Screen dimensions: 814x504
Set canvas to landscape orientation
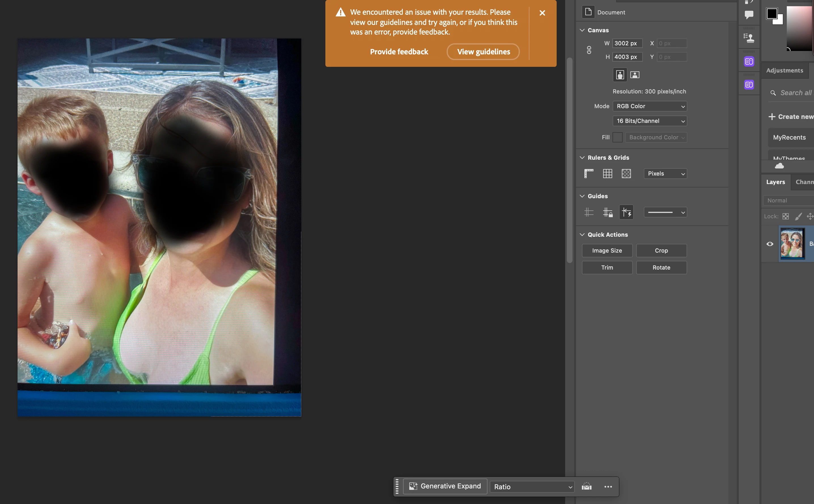pos(635,75)
